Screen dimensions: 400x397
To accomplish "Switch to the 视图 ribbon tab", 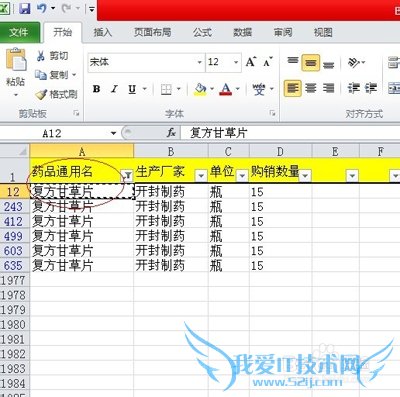I will pyautogui.click(x=323, y=32).
